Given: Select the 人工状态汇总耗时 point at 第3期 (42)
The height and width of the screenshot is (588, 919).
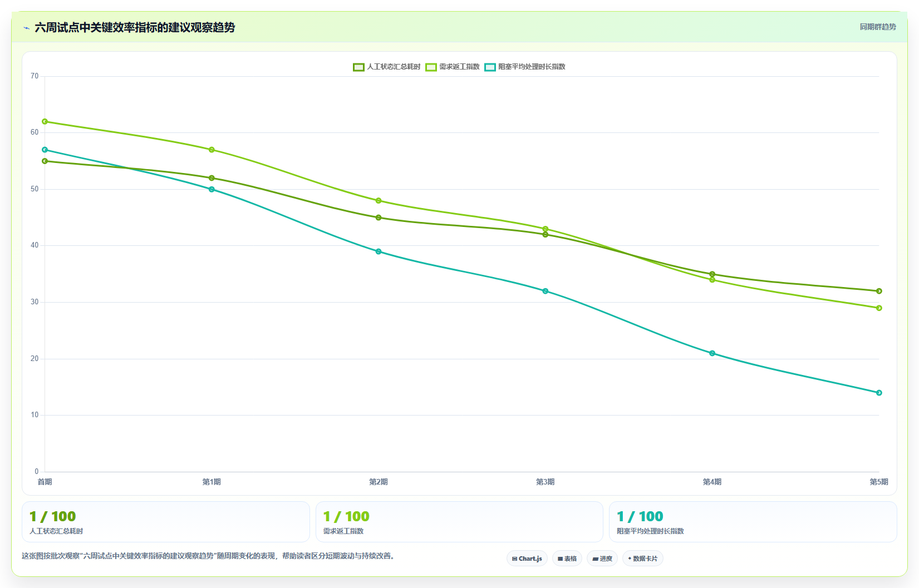Looking at the screenshot, I should click(545, 235).
